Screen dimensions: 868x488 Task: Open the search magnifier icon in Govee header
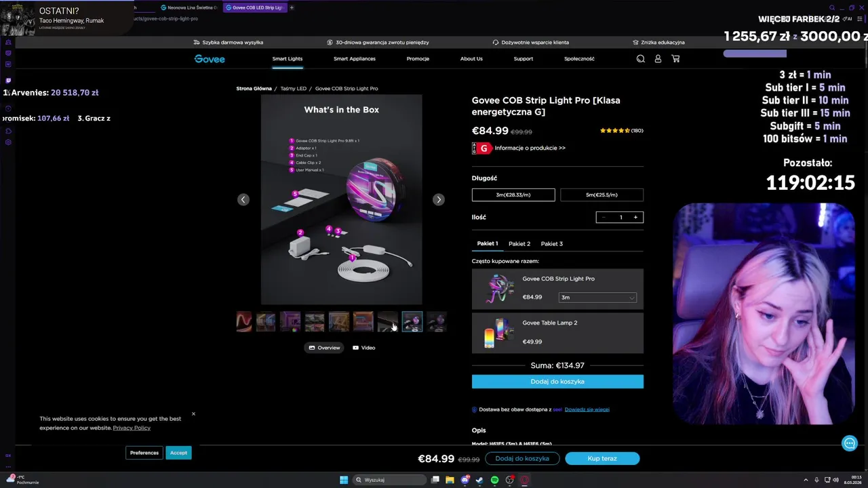click(x=640, y=59)
